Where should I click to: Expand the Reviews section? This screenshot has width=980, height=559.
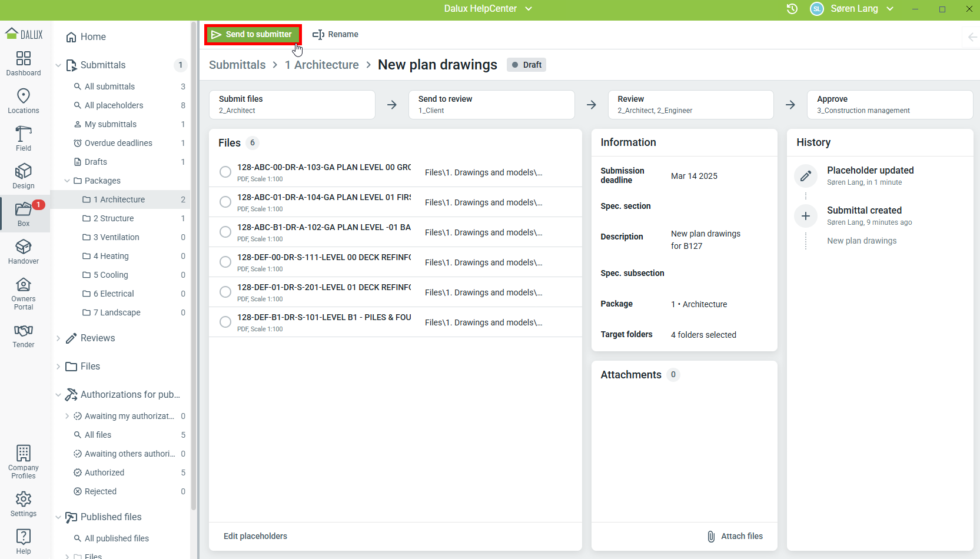58,338
